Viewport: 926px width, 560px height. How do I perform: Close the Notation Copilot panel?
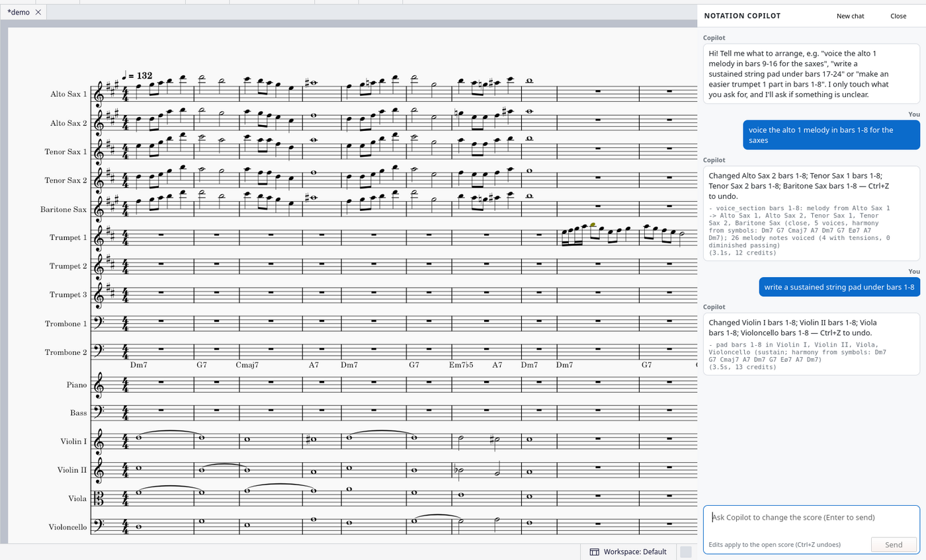(x=898, y=16)
